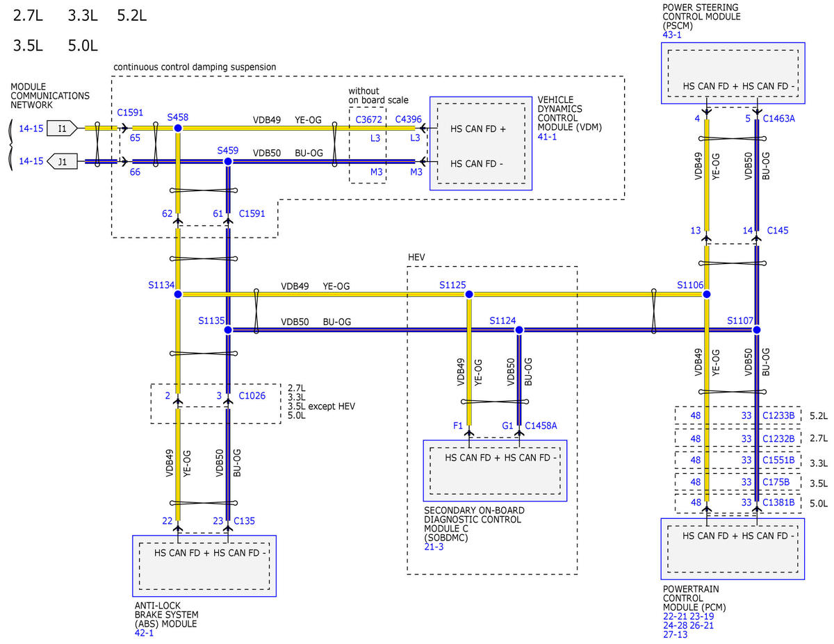Click connector label C1463A
Image resolution: width=834 pixels, height=644 pixels.
point(779,119)
